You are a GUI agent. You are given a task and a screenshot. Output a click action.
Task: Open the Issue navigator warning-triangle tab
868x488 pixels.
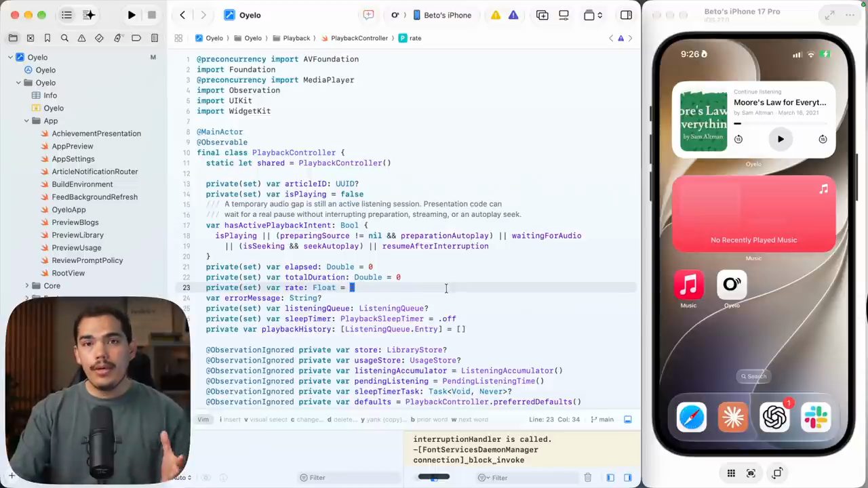pyautogui.click(x=82, y=38)
